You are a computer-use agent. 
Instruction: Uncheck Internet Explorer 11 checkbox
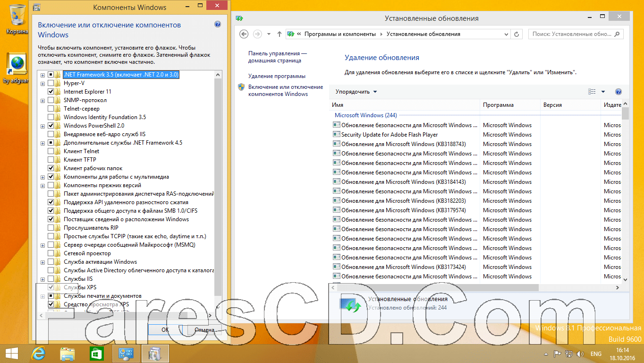pyautogui.click(x=51, y=92)
